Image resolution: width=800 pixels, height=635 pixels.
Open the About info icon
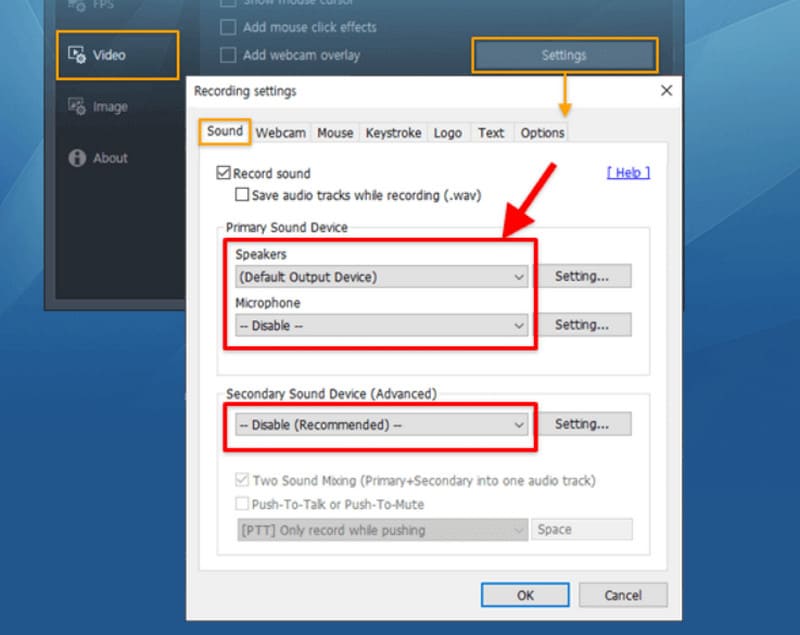coord(76,158)
